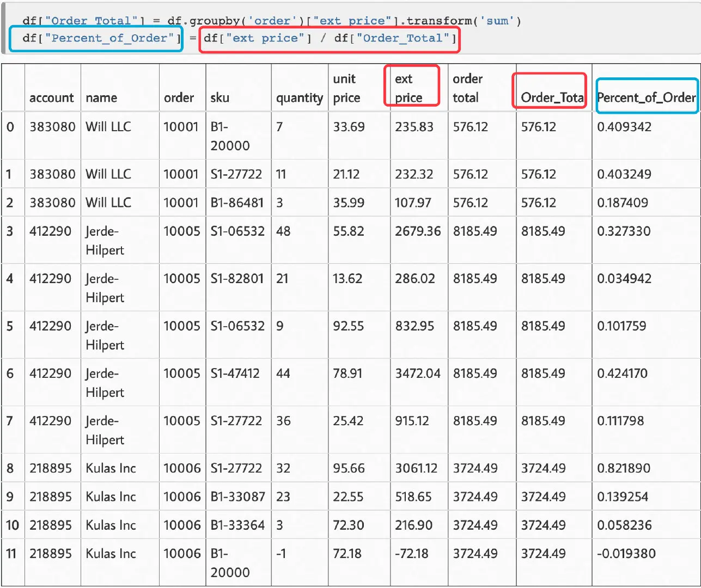
Task: Click row index 10
Action: (13, 525)
